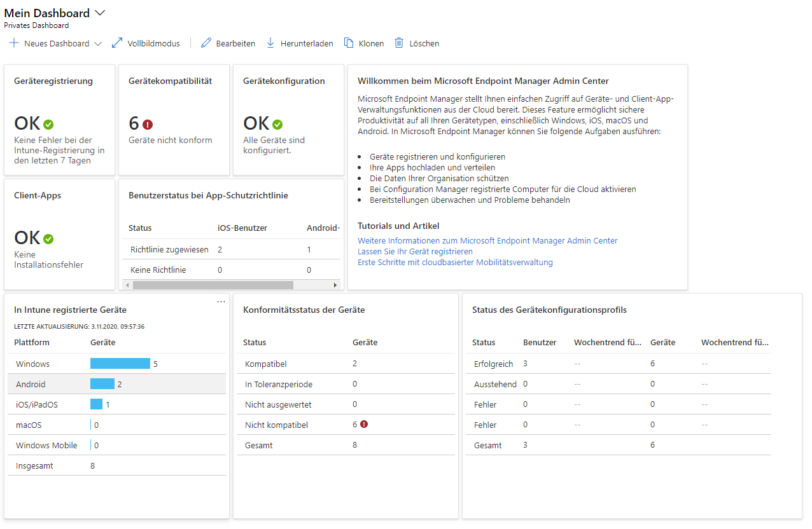Click the Gerätekonfiguration OK tile
812x529 pixels.
288,120
